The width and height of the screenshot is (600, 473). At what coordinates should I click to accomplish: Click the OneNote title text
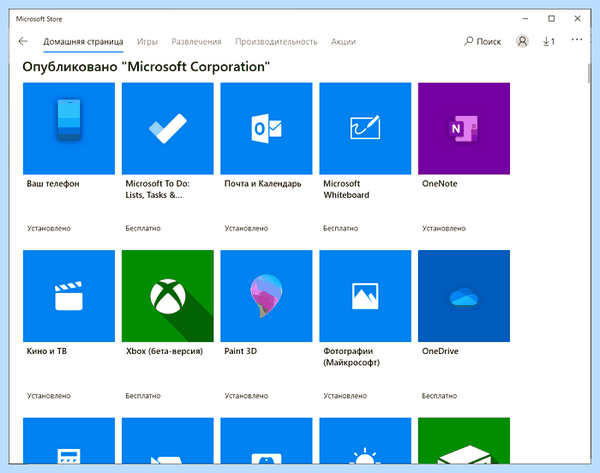click(440, 184)
